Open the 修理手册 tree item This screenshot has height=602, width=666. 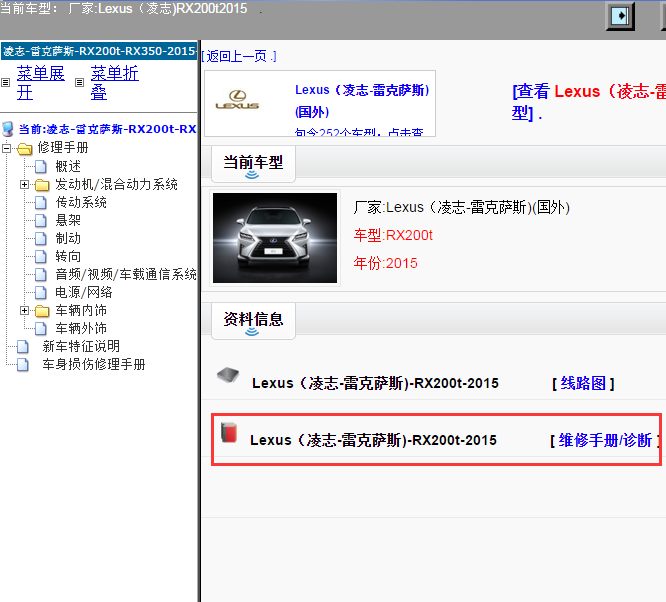63,147
